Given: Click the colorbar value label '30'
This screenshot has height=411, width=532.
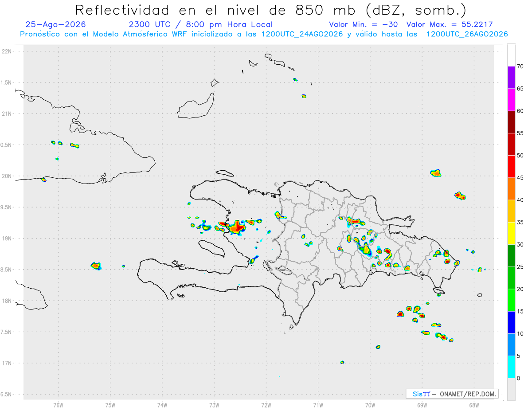Looking at the screenshot, I should pyautogui.click(x=520, y=245).
